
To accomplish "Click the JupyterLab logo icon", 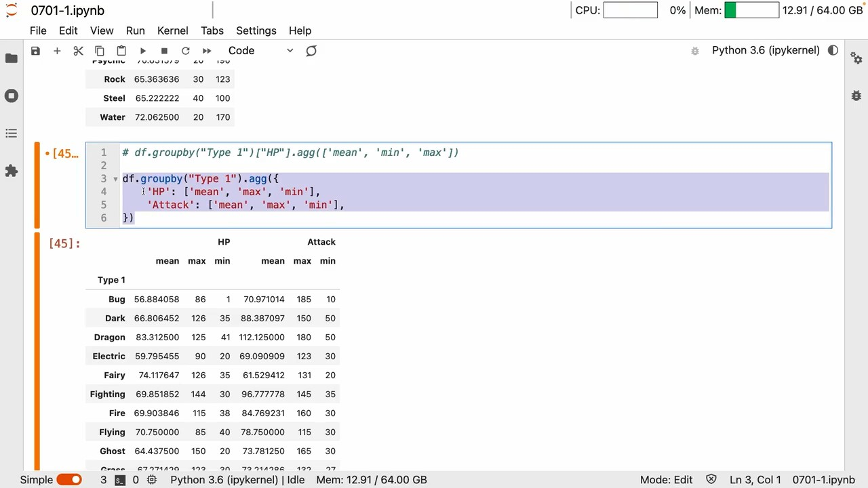I will (12, 10).
